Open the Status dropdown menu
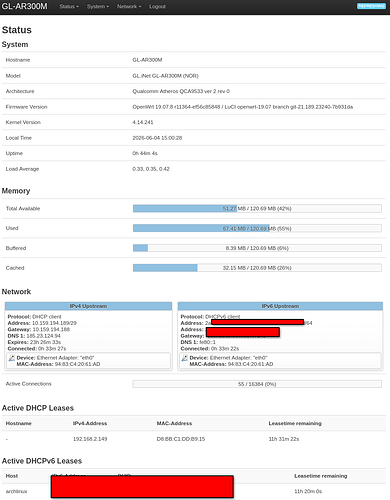 pyautogui.click(x=69, y=7)
